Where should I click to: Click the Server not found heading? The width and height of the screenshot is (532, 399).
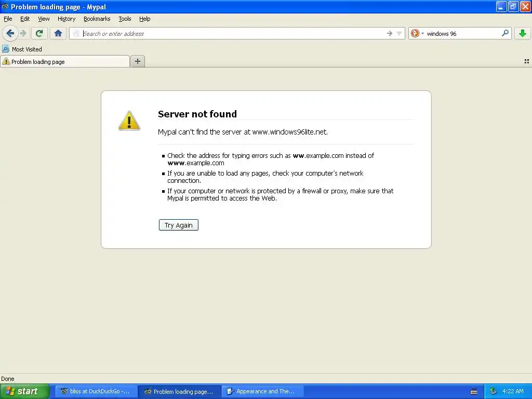(x=197, y=114)
